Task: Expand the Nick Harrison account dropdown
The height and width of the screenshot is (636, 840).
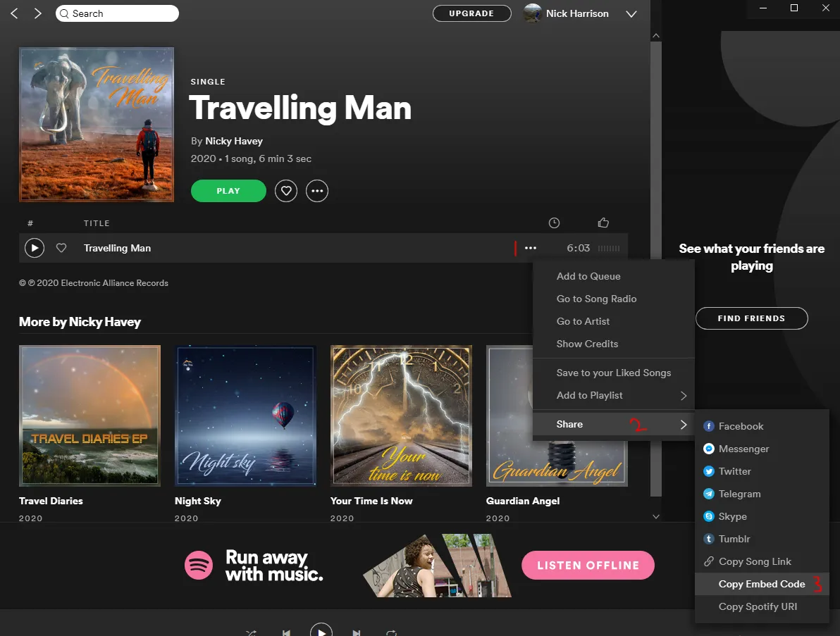Action: click(x=631, y=14)
